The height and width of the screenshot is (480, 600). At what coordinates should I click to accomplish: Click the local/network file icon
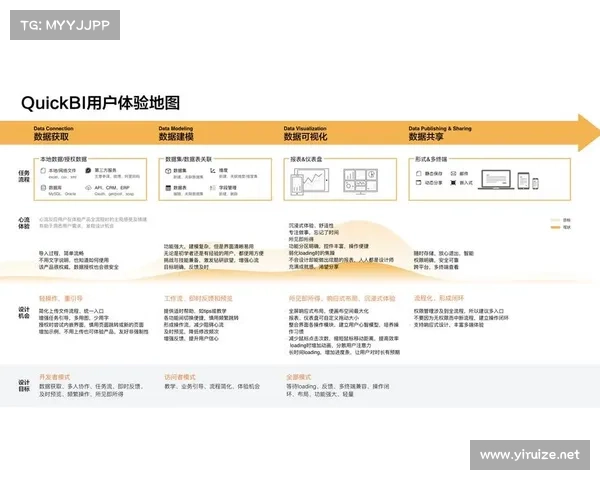[43, 170]
